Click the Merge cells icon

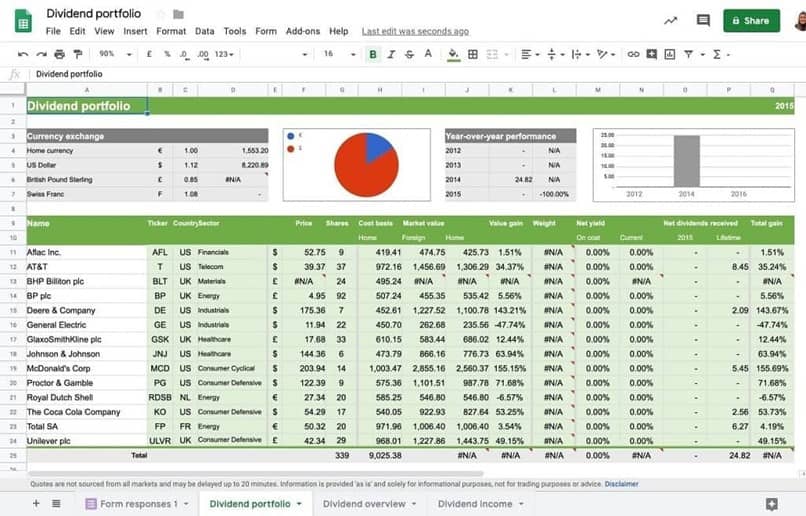[492, 54]
